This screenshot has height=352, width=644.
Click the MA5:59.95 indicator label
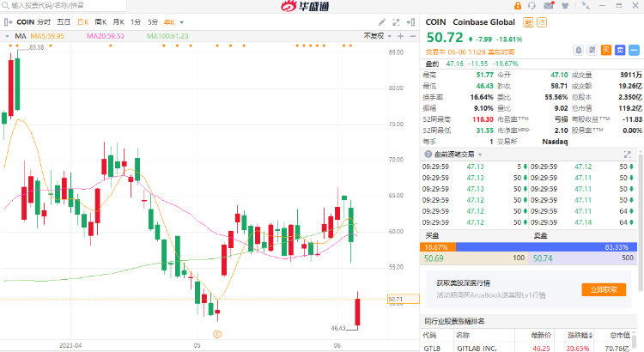47,36
